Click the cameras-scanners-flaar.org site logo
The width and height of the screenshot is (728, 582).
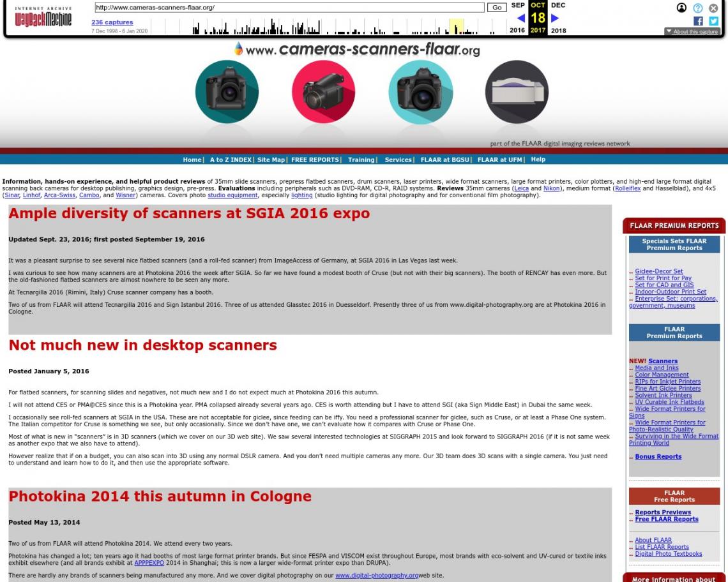point(357,49)
